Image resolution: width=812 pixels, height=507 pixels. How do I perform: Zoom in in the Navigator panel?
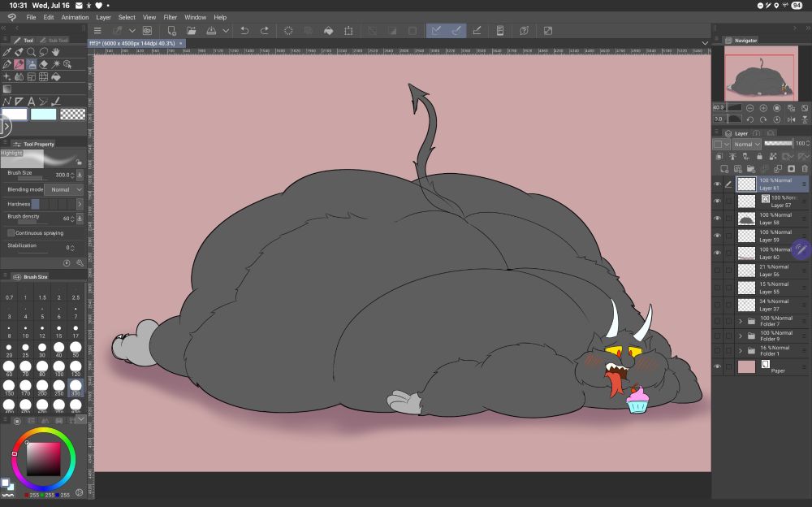[x=763, y=108]
